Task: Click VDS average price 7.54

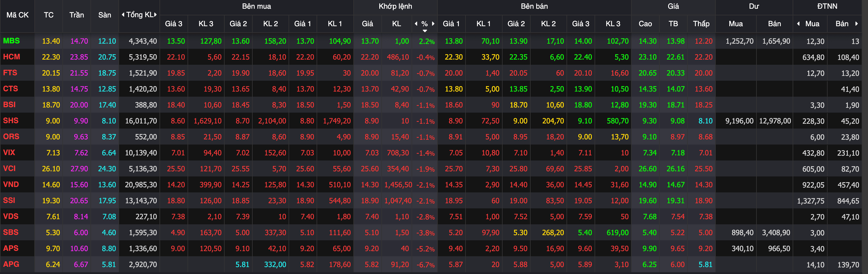Action: click(x=678, y=217)
